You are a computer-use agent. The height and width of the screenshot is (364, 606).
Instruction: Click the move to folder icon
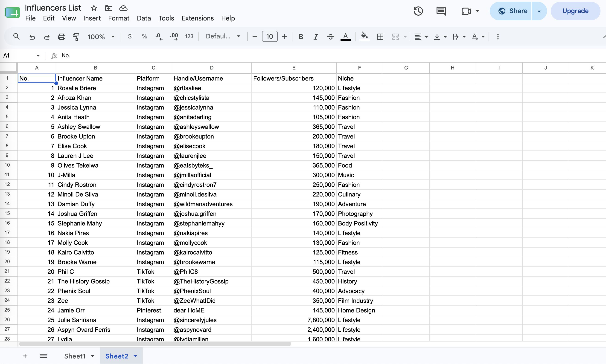(x=108, y=8)
